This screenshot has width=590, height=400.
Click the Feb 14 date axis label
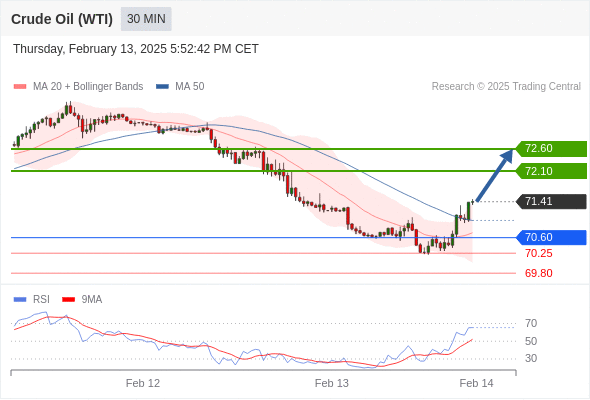(476, 383)
